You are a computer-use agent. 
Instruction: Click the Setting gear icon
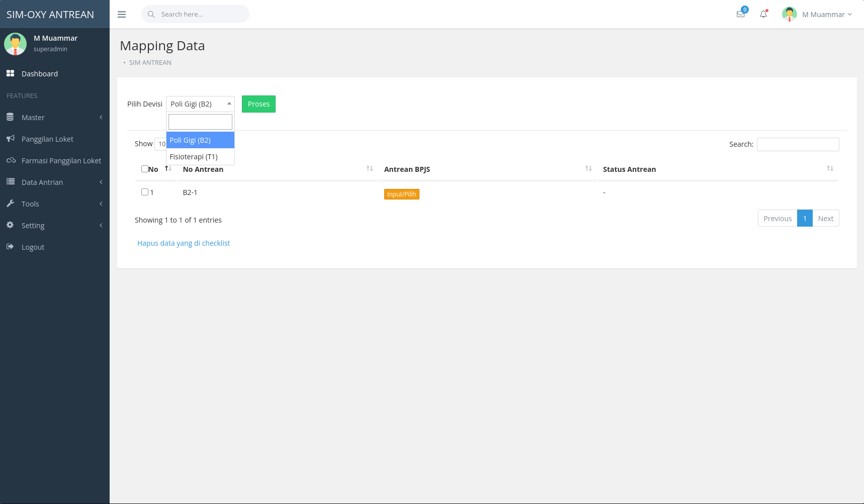pyautogui.click(x=10, y=225)
